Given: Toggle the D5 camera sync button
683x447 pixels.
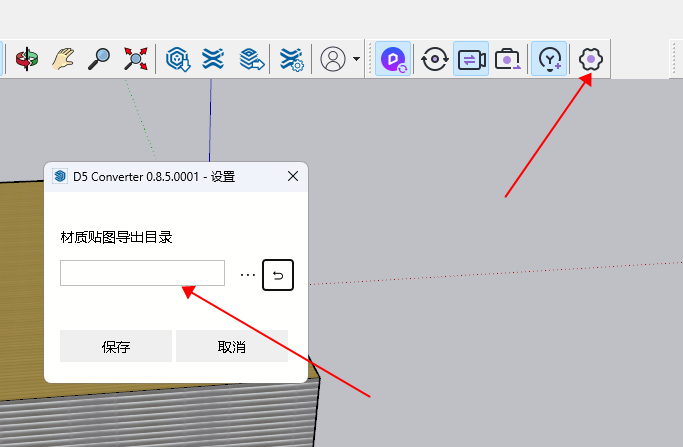Looking at the screenshot, I should point(471,59).
